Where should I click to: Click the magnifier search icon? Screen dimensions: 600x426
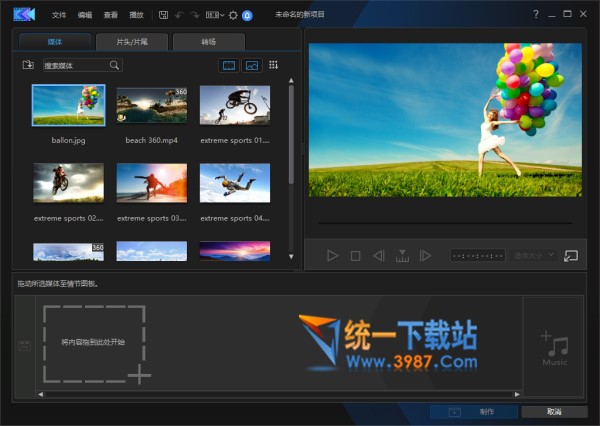pos(114,65)
